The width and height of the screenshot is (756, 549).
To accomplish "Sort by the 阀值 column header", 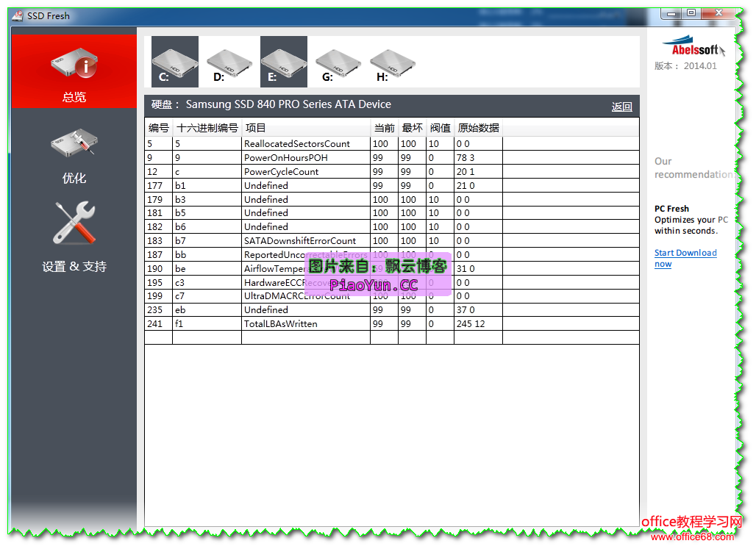I will (x=441, y=128).
